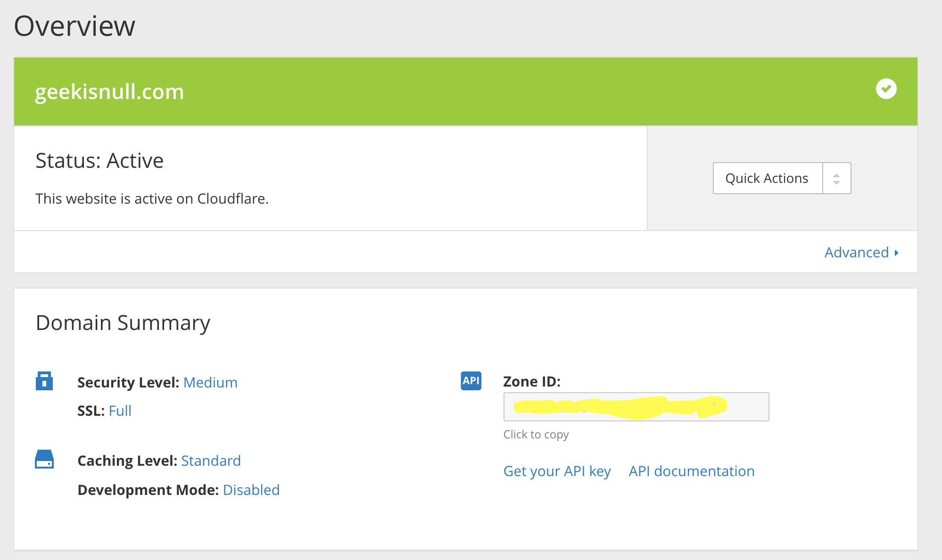Image resolution: width=942 pixels, height=560 pixels.
Task: Expand the Advanced section
Action: coord(861,252)
